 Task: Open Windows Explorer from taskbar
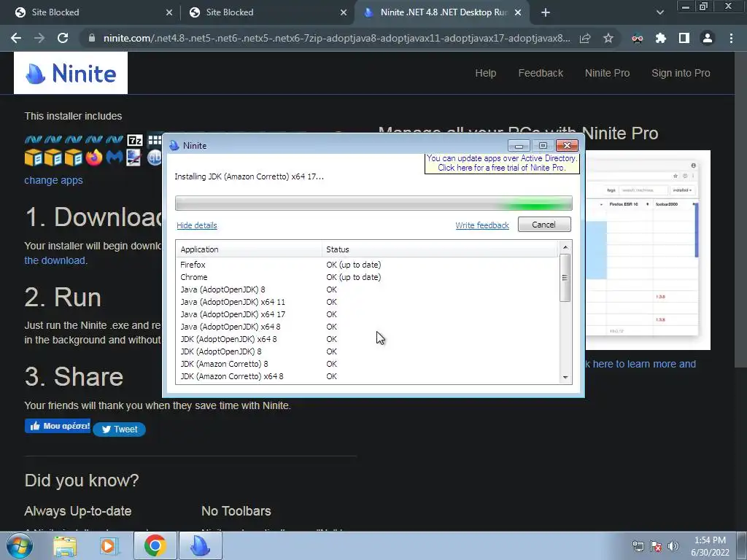coord(65,546)
